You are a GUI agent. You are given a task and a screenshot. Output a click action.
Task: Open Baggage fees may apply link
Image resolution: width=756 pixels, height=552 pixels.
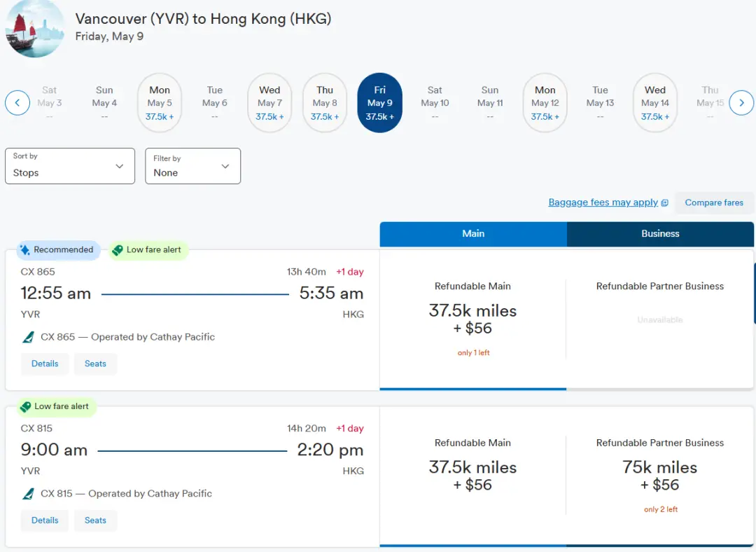(603, 202)
